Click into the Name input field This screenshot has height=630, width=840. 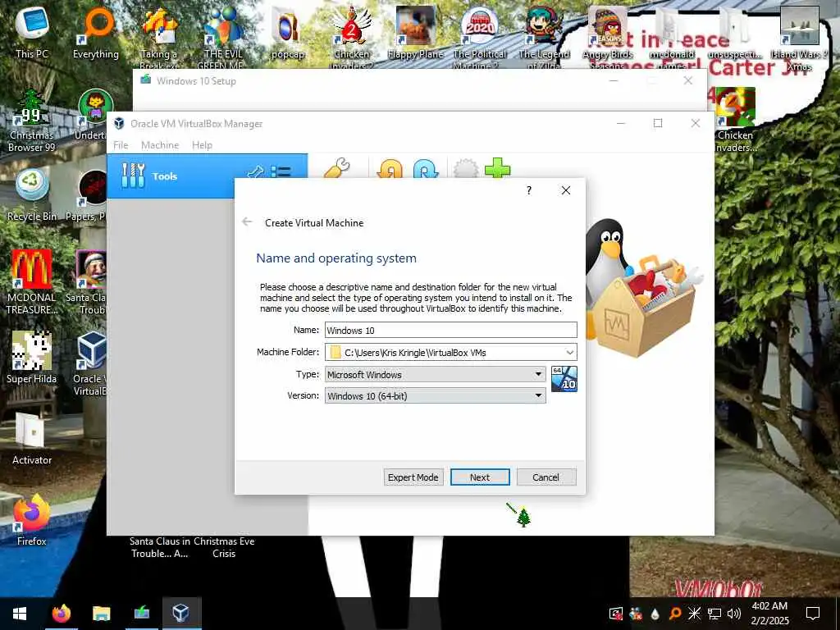click(x=450, y=330)
